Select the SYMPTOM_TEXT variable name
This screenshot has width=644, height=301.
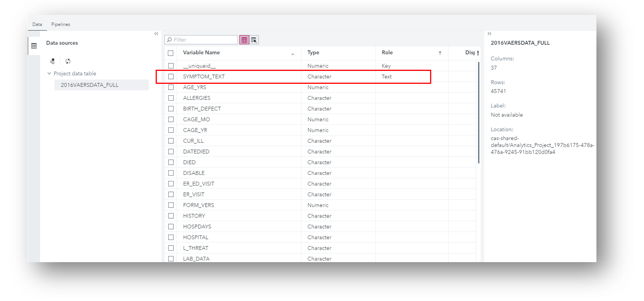click(204, 77)
